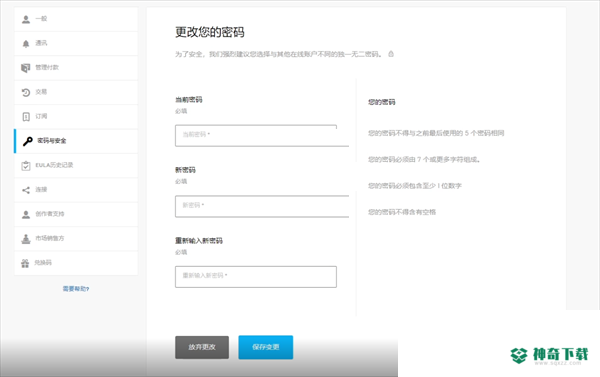Click the 重新输入新密码 field label
The height and width of the screenshot is (377, 600).
tap(199, 241)
